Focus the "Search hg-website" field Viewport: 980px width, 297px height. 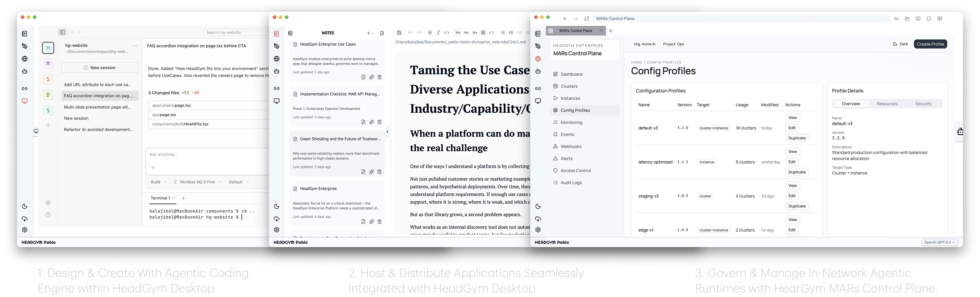(236, 32)
